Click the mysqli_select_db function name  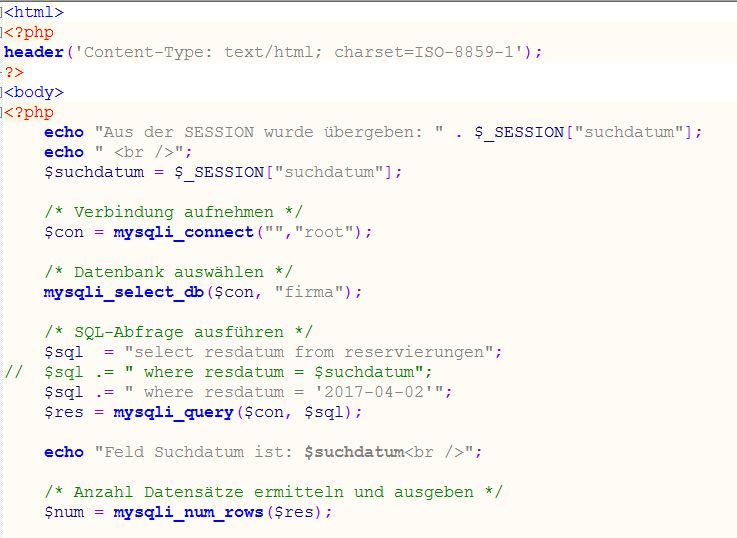coord(118,292)
